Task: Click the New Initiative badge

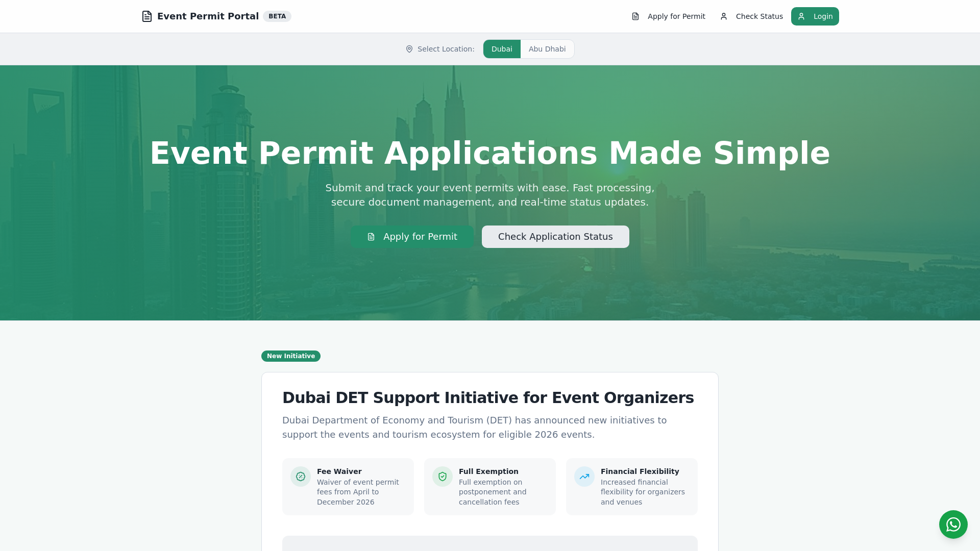Action: (x=291, y=356)
